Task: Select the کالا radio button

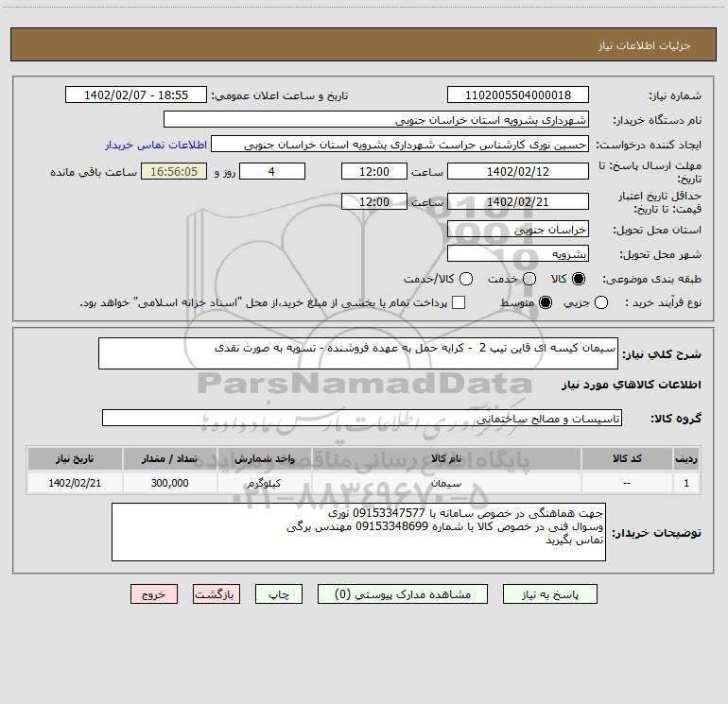Action: point(579,279)
